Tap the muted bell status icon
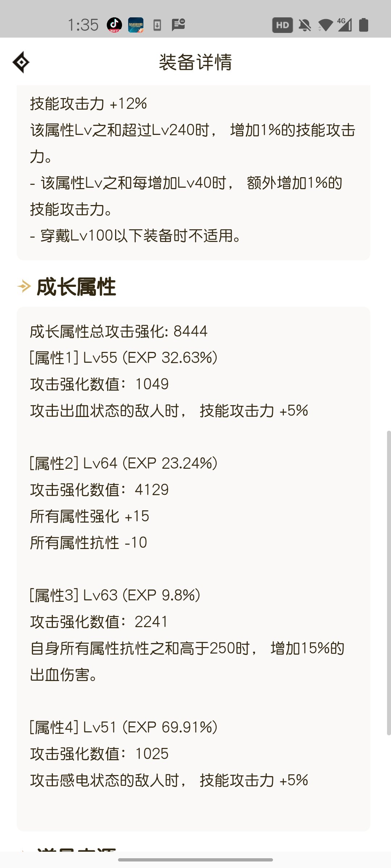The width and height of the screenshot is (391, 868). click(x=305, y=25)
